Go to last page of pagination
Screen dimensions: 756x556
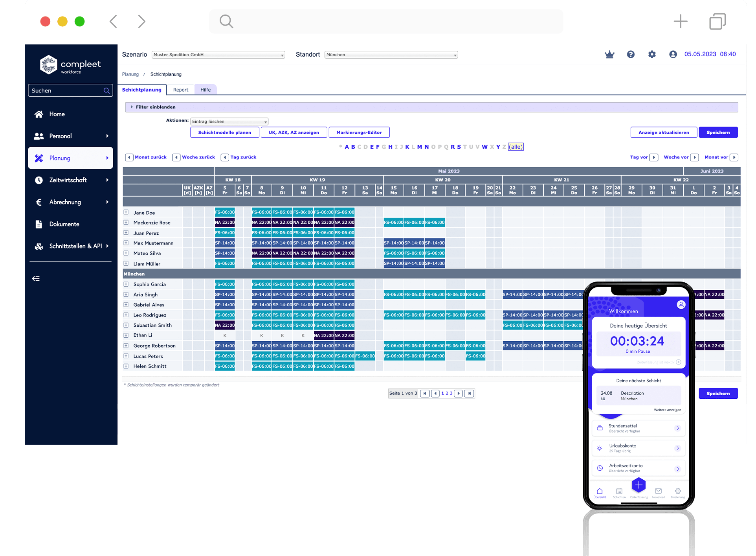469,393
